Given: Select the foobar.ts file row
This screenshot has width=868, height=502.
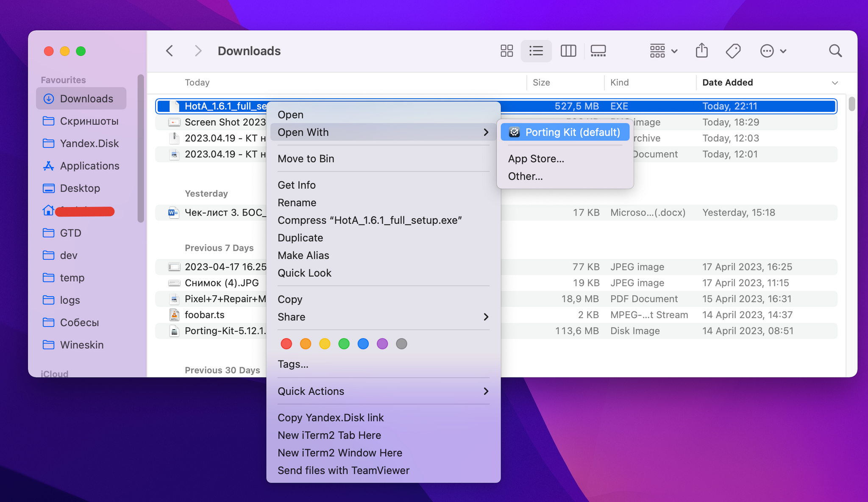Looking at the screenshot, I should click(496, 315).
